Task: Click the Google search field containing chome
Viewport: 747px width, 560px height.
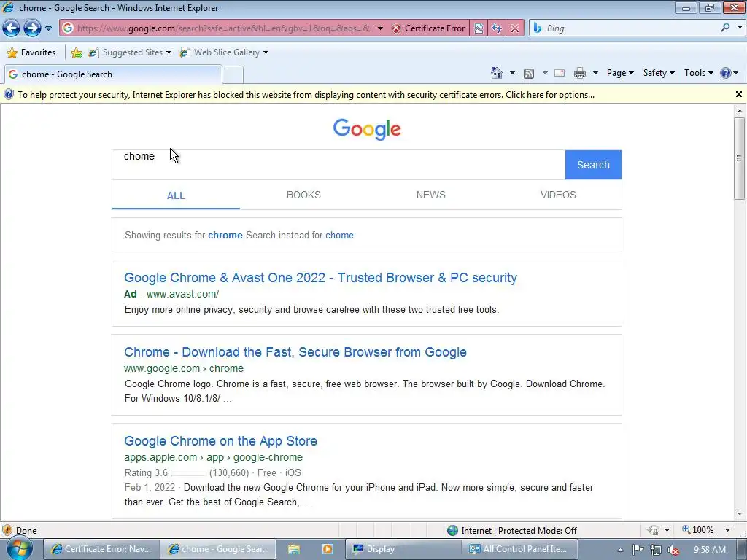Action: pyautogui.click(x=338, y=165)
